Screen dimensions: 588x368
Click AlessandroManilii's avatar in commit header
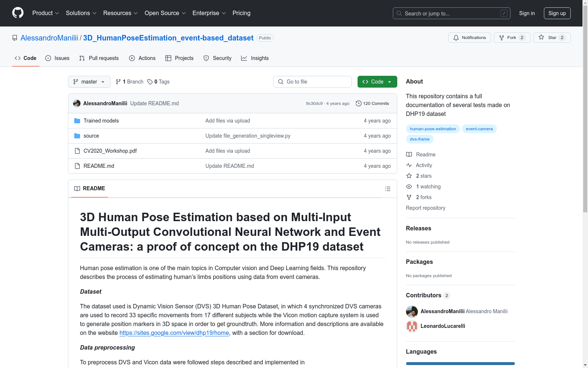click(x=77, y=103)
